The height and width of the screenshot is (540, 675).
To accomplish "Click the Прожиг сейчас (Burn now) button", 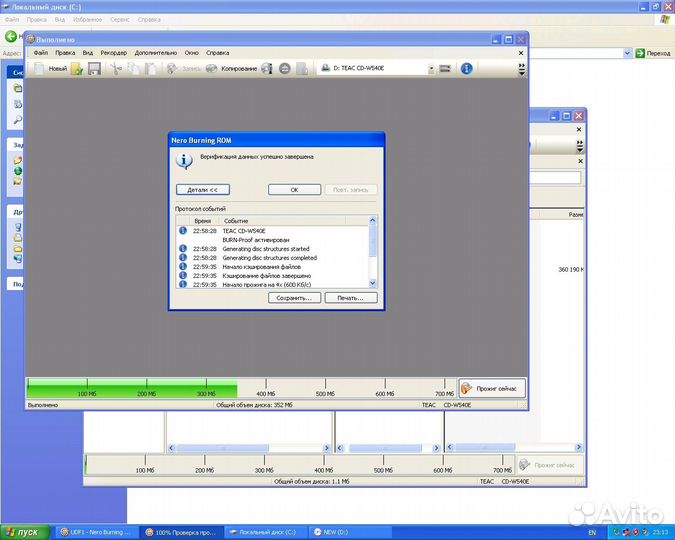I will pyautogui.click(x=492, y=389).
